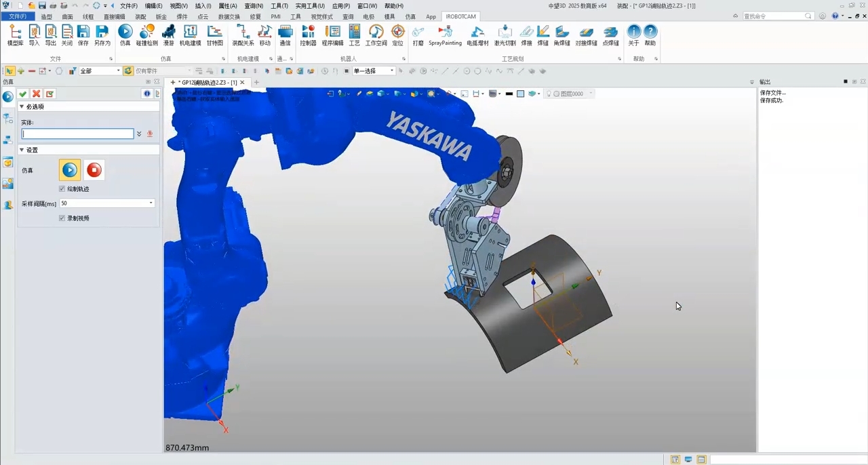Select the 漫游 walkthrough tool
This screenshot has height=465, width=868.
coord(168,35)
